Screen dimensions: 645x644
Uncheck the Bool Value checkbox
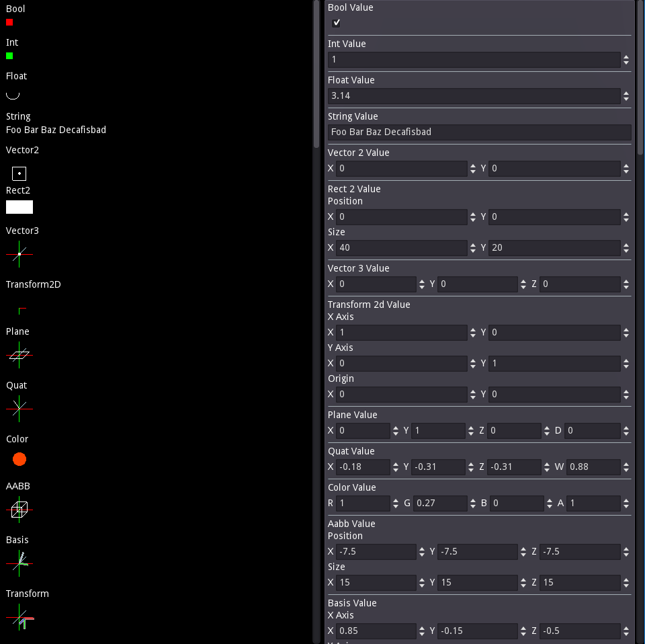pos(336,23)
